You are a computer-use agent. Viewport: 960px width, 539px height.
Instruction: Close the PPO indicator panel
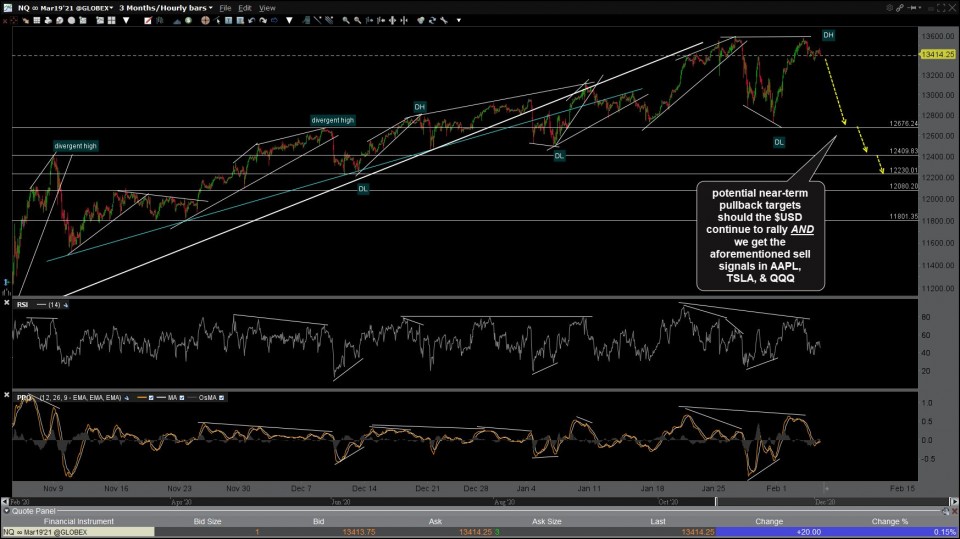coord(7,396)
